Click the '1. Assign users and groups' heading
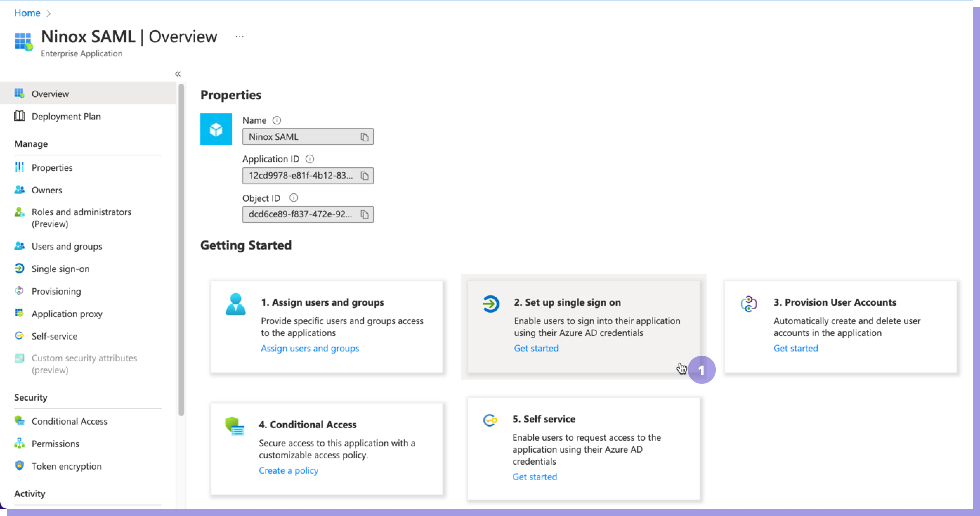 click(x=322, y=302)
